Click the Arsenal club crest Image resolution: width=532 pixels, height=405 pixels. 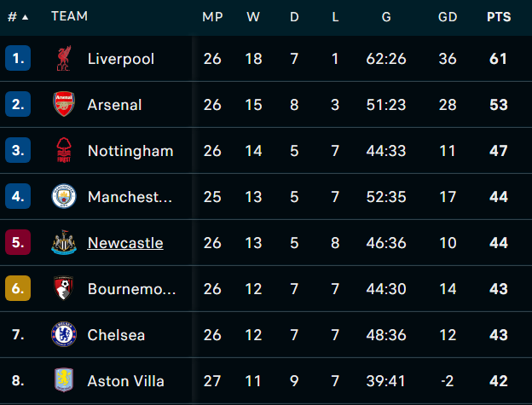(64, 104)
